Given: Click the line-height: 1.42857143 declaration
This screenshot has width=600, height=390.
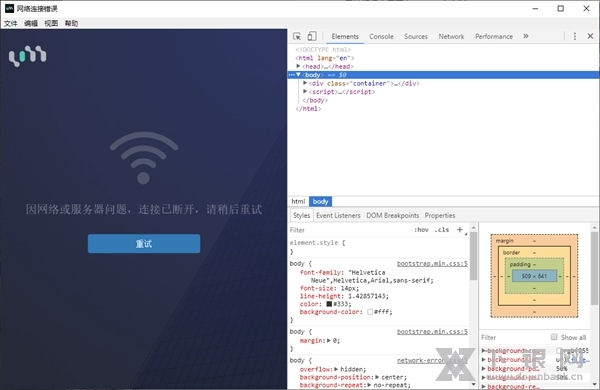Looking at the screenshot, I should point(344,296).
